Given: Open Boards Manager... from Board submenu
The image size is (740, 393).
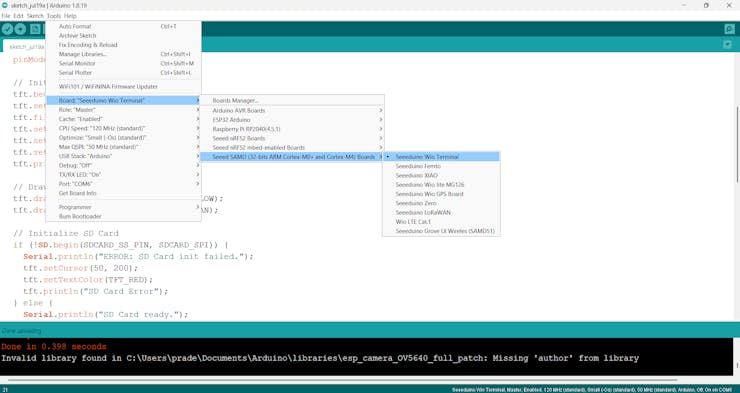Looking at the screenshot, I should [292, 101].
